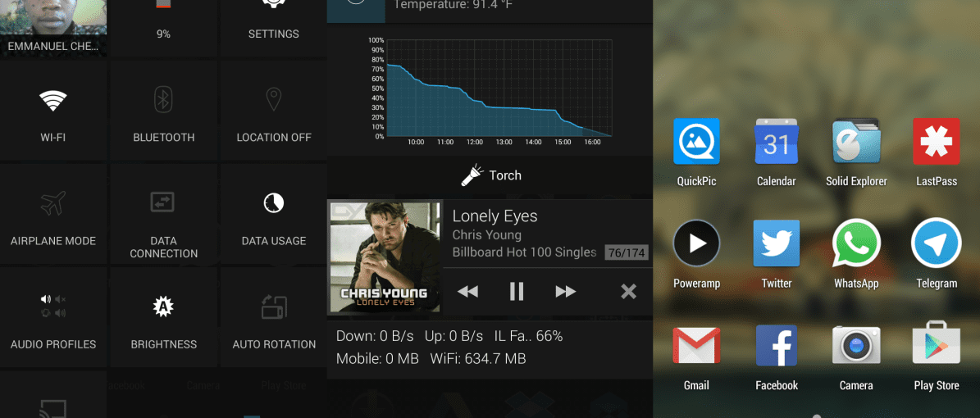
Task: Open the Data Usage tile
Action: (274, 214)
